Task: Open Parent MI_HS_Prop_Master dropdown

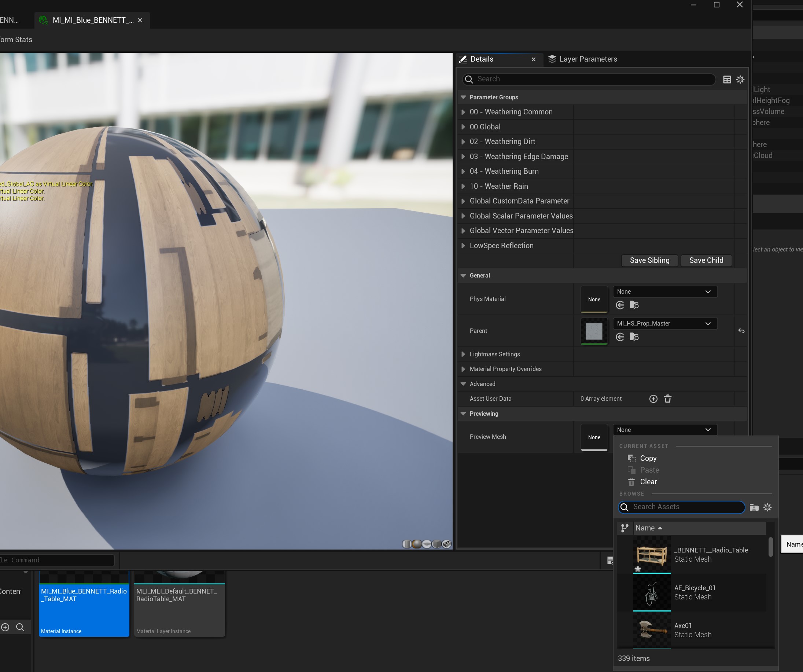Action: [x=665, y=324]
